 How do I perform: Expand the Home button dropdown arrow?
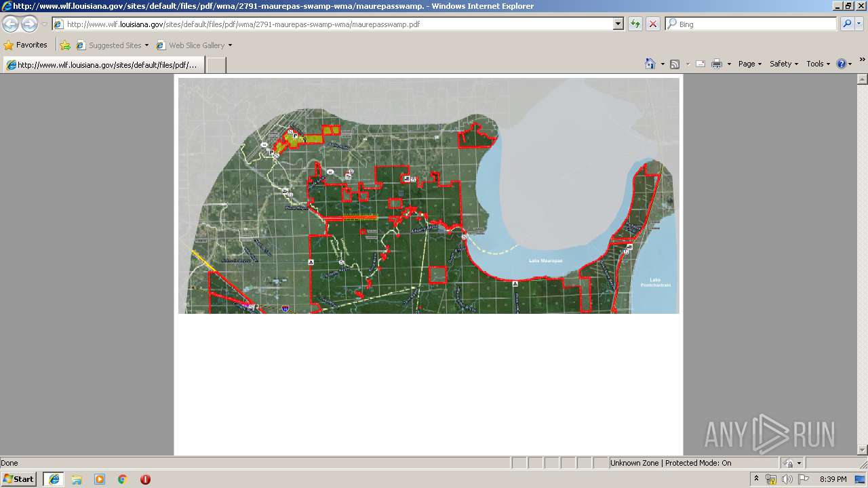[663, 64]
